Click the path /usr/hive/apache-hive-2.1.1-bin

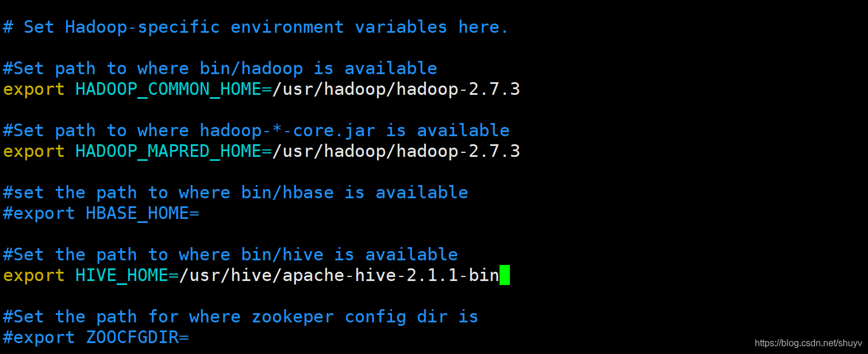pyautogui.click(x=339, y=275)
